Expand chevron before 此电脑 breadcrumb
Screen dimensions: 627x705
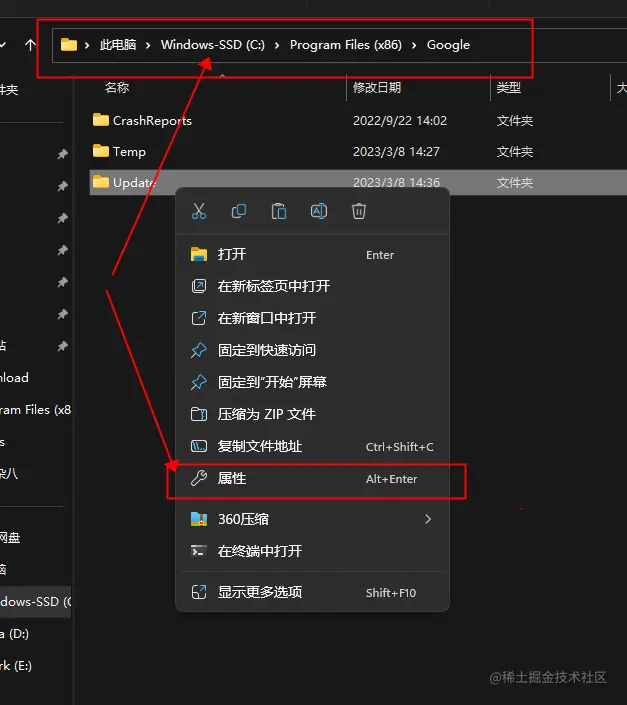click(87, 45)
